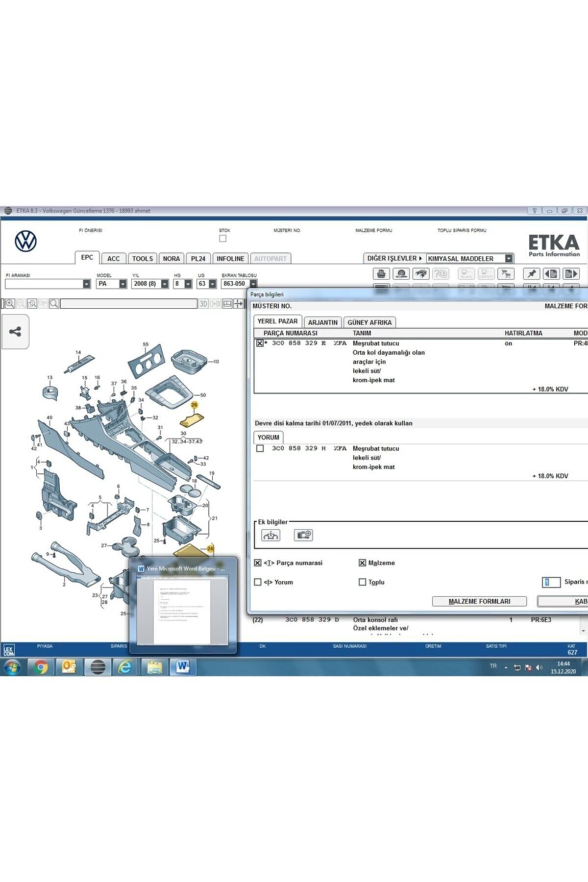Toggle the 3D view icon
588x882 pixels.
[203, 304]
